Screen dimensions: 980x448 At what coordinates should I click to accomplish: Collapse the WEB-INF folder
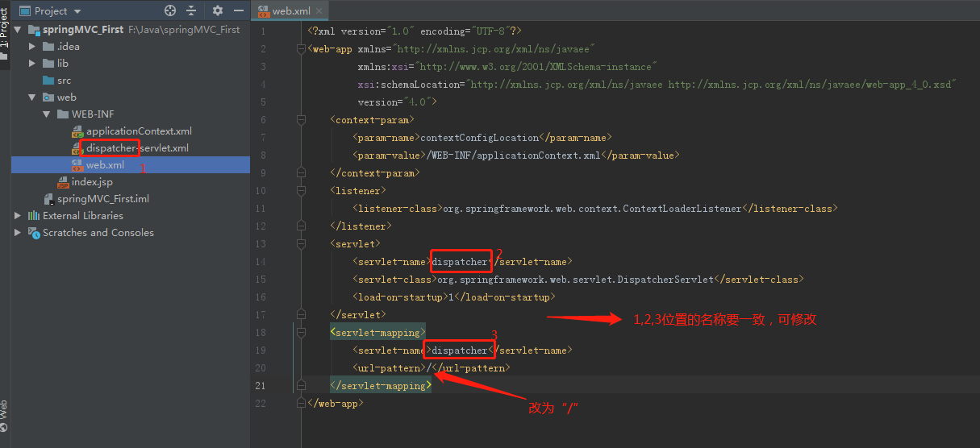[48, 114]
